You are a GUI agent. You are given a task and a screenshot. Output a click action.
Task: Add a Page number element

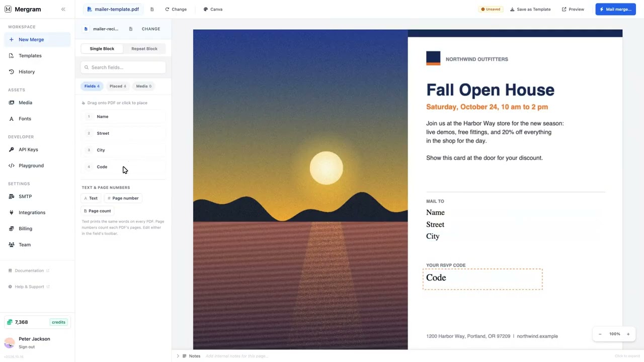pos(123,198)
